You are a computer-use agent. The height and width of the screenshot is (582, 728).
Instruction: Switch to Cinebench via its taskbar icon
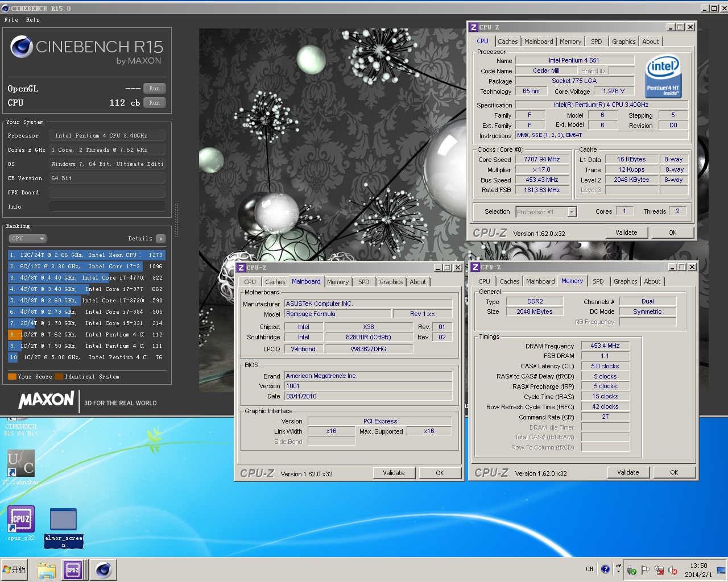[x=104, y=570]
